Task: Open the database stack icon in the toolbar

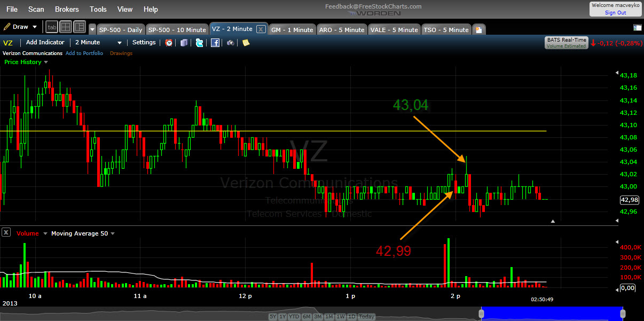Action: (184, 43)
